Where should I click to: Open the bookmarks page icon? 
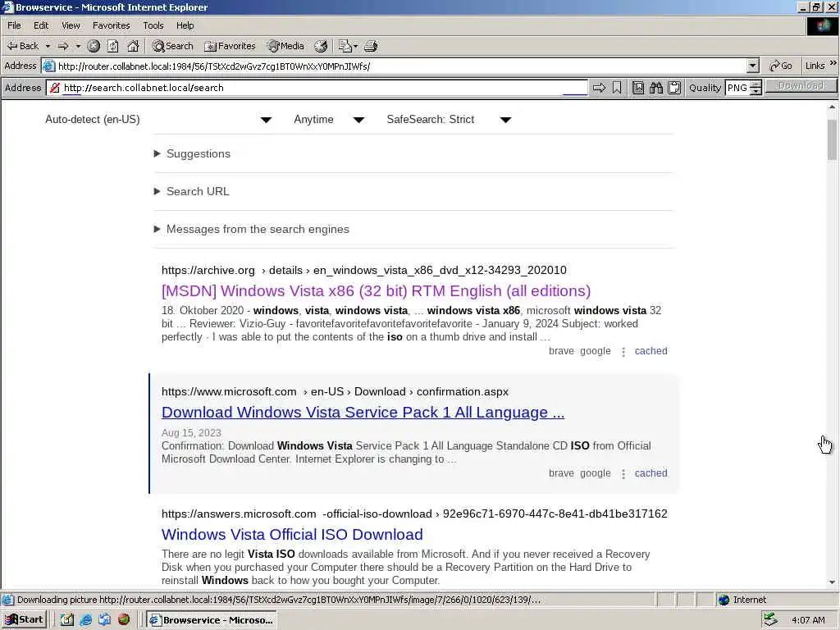(638, 88)
